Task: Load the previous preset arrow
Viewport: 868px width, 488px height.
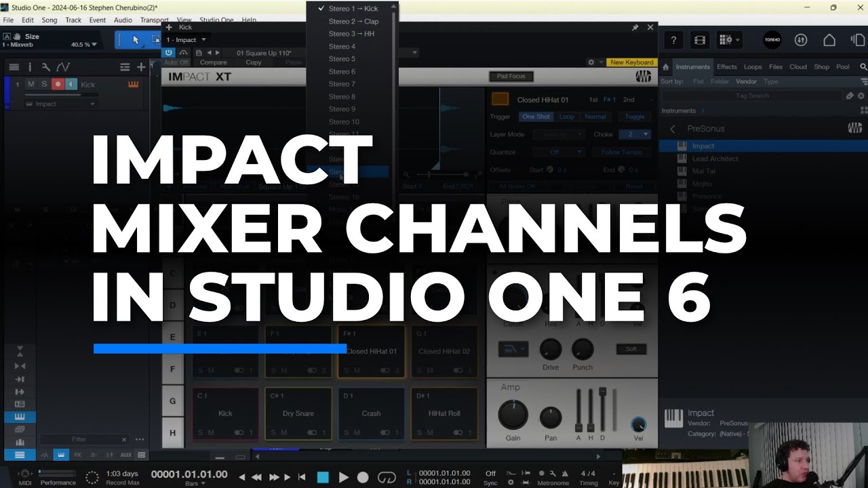Action: click(x=210, y=52)
